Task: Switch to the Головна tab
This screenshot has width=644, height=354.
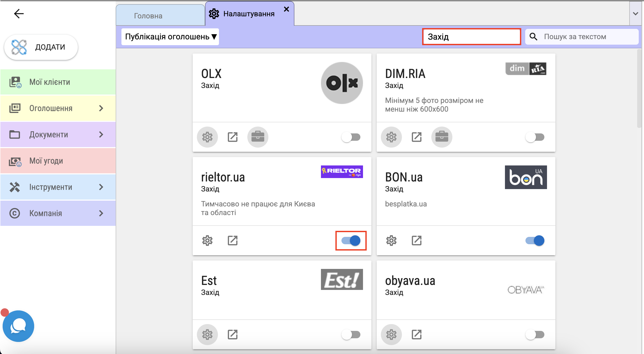Action: (x=160, y=15)
